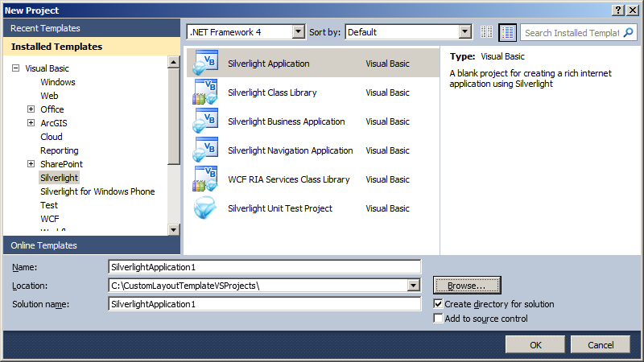Select Silverlight for Windows Phone category

tap(97, 191)
